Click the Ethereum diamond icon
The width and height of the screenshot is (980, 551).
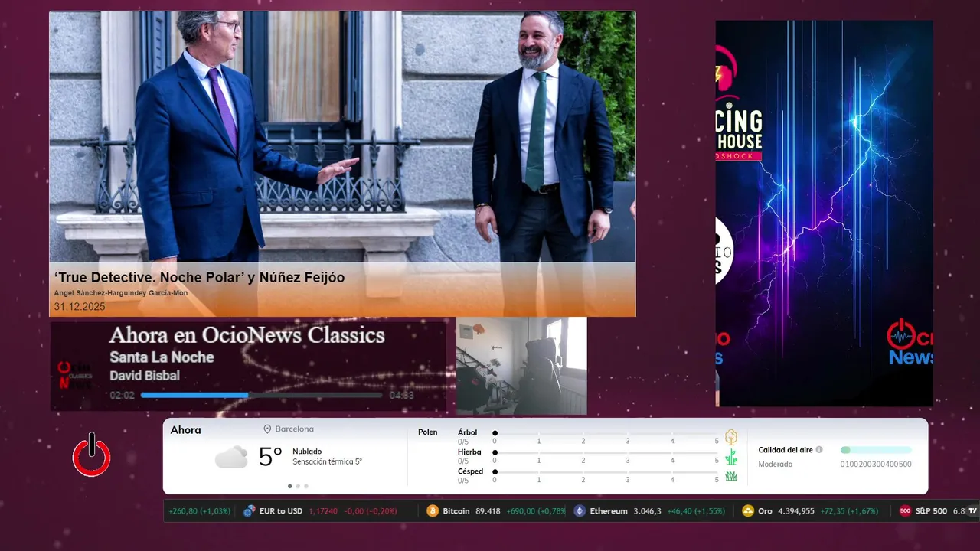(x=580, y=511)
